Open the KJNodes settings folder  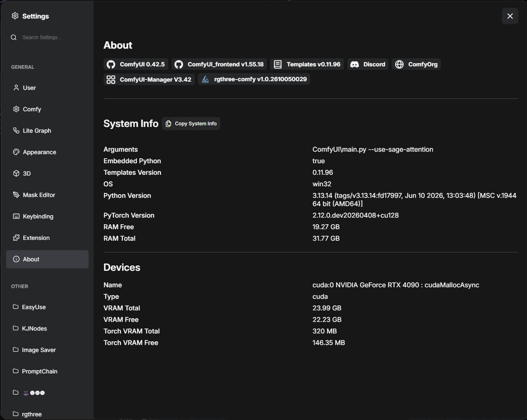coord(47,328)
